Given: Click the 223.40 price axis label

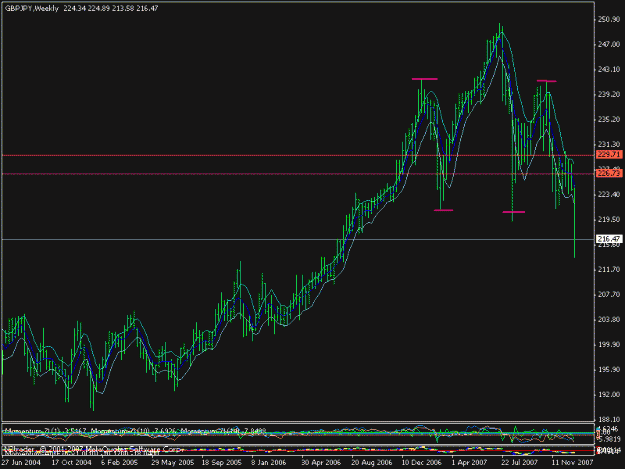Looking at the screenshot, I should click(x=609, y=194).
